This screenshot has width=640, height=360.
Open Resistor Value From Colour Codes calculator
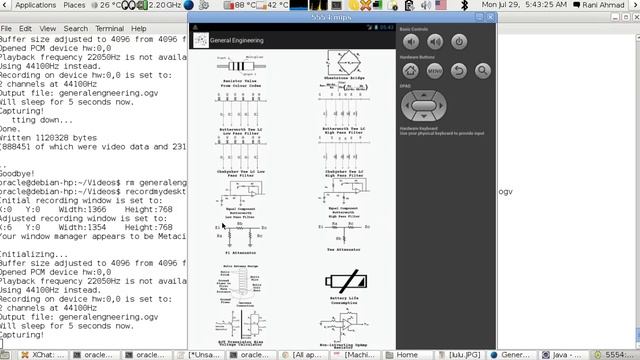click(x=241, y=71)
